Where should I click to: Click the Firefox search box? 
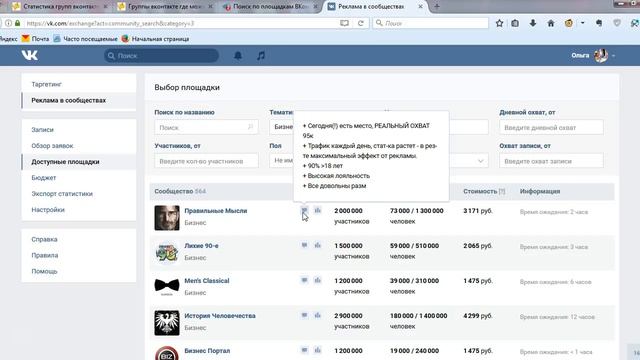click(x=430, y=23)
